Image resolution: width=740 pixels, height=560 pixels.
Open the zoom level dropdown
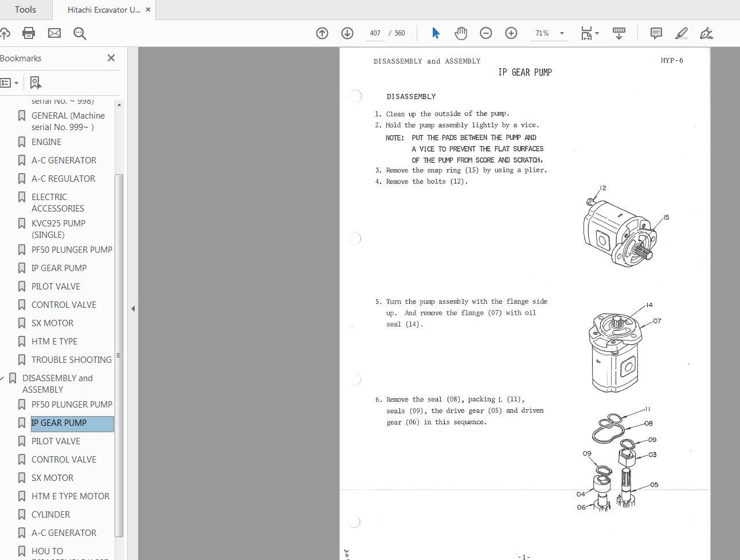point(562,33)
